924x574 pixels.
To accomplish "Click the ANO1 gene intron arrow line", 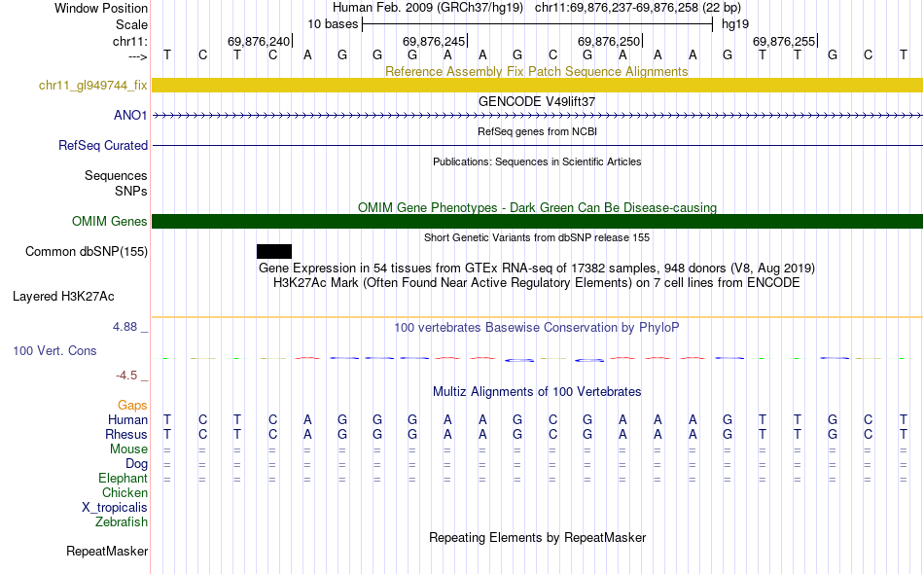I will [x=537, y=116].
